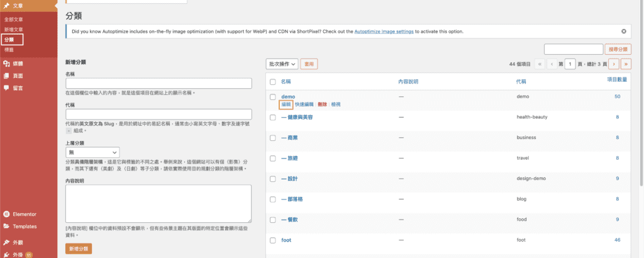
Task: Open the foot category name link
Action: click(x=286, y=240)
